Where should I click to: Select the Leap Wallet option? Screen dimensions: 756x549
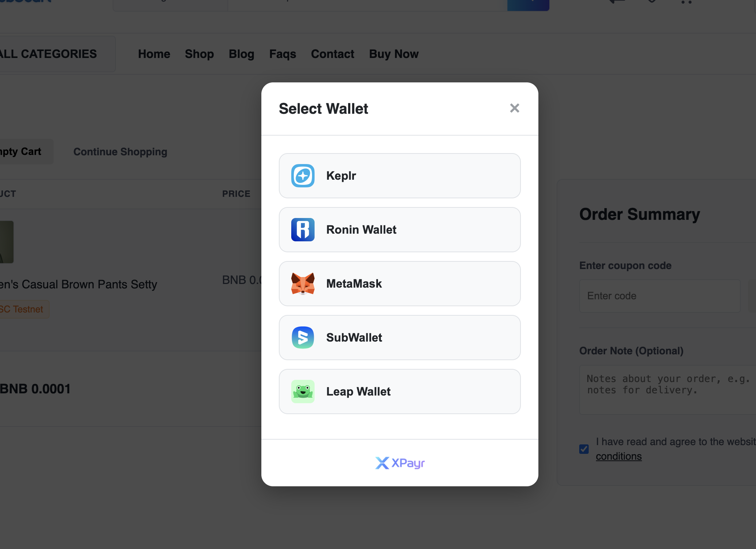(400, 392)
